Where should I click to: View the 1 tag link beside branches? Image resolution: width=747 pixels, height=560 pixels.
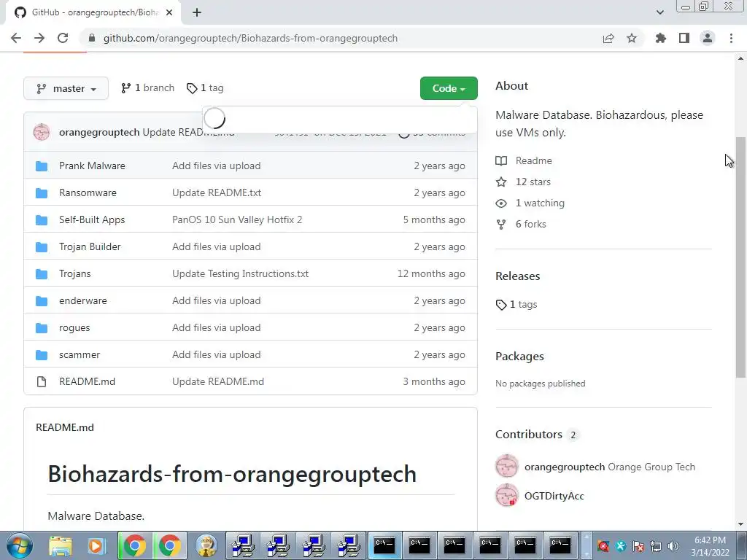205,88
